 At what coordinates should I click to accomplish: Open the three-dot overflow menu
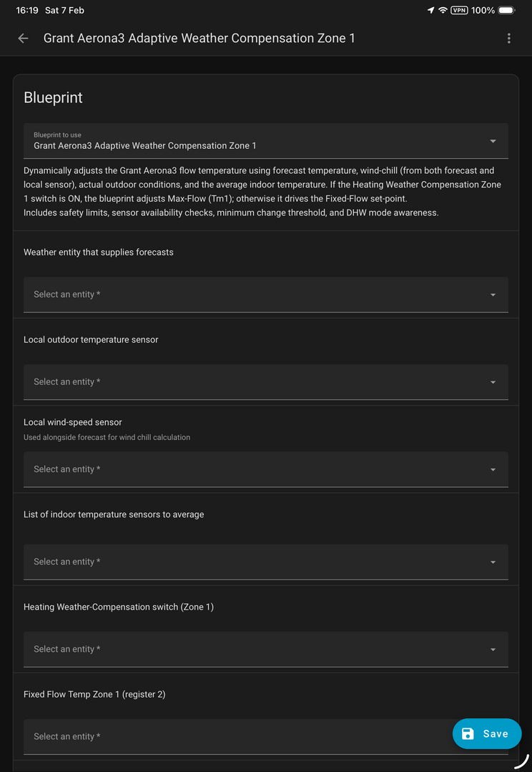click(508, 39)
